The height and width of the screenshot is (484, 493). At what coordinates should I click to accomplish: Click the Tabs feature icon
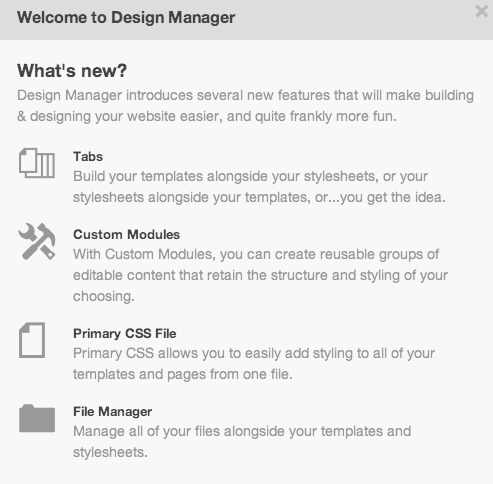coord(37,163)
